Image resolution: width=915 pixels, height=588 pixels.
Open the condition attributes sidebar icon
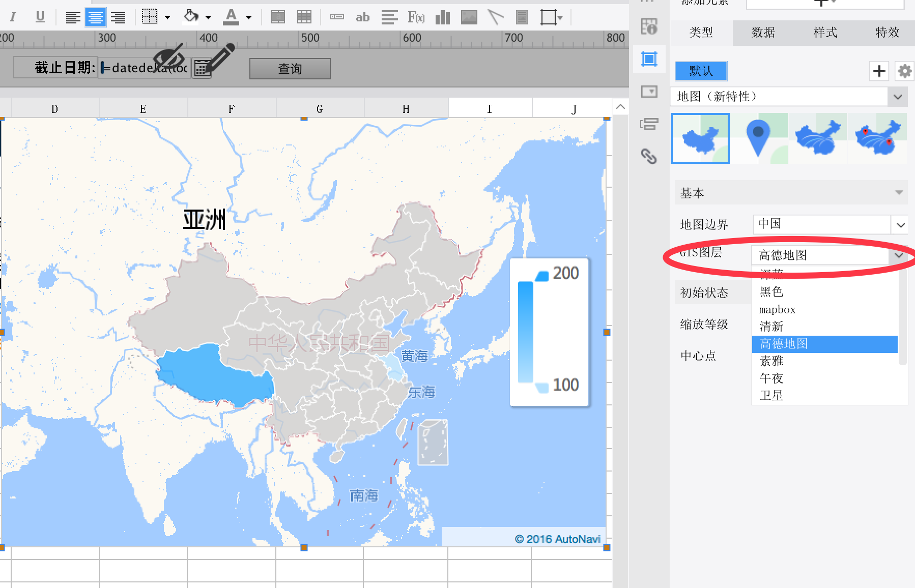click(x=649, y=124)
